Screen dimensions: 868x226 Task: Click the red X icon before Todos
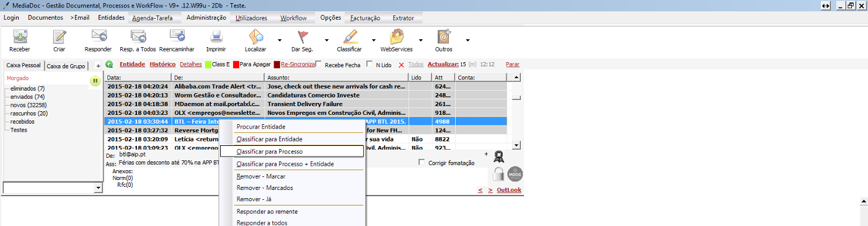pos(401,65)
